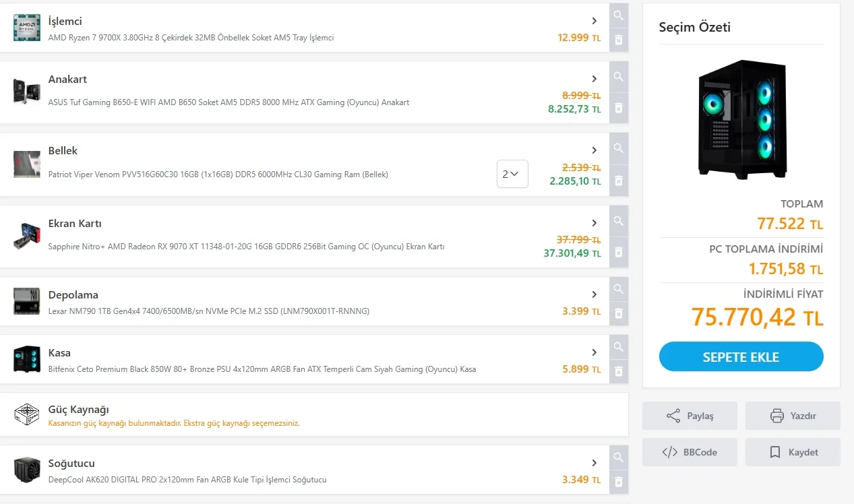Image resolution: width=854 pixels, height=504 pixels.
Task: Click the Yazdır print button
Action: pos(793,416)
